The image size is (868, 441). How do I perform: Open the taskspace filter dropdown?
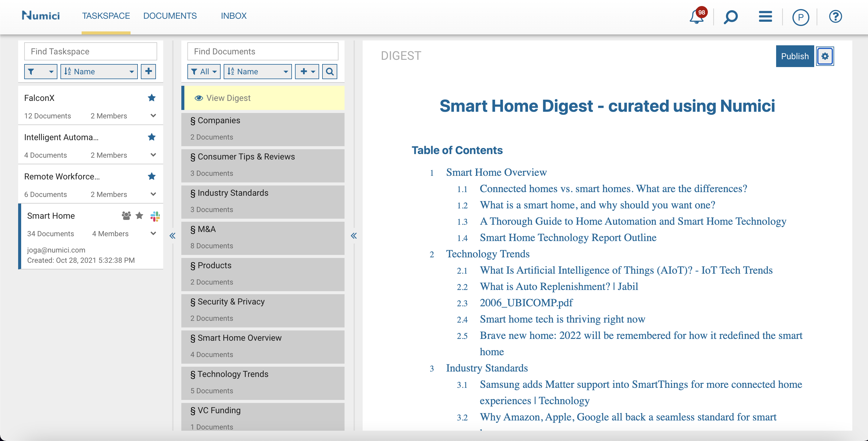pos(40,71)
